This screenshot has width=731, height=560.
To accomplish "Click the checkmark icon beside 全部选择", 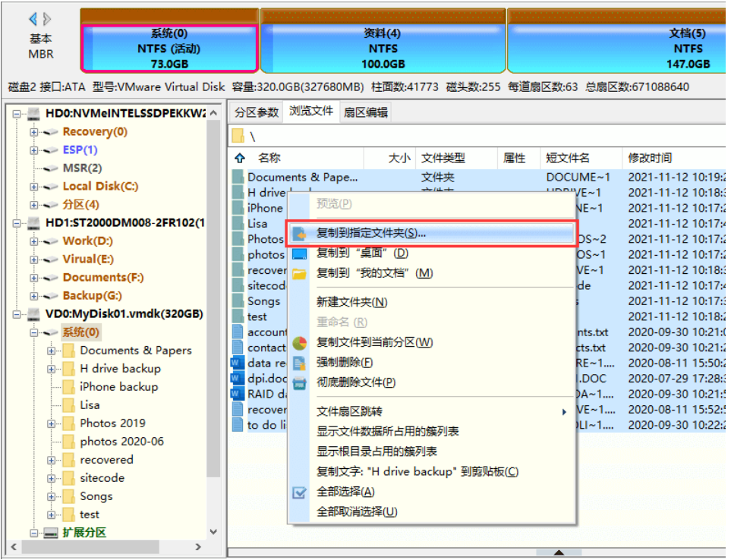I will click(299, 492).
